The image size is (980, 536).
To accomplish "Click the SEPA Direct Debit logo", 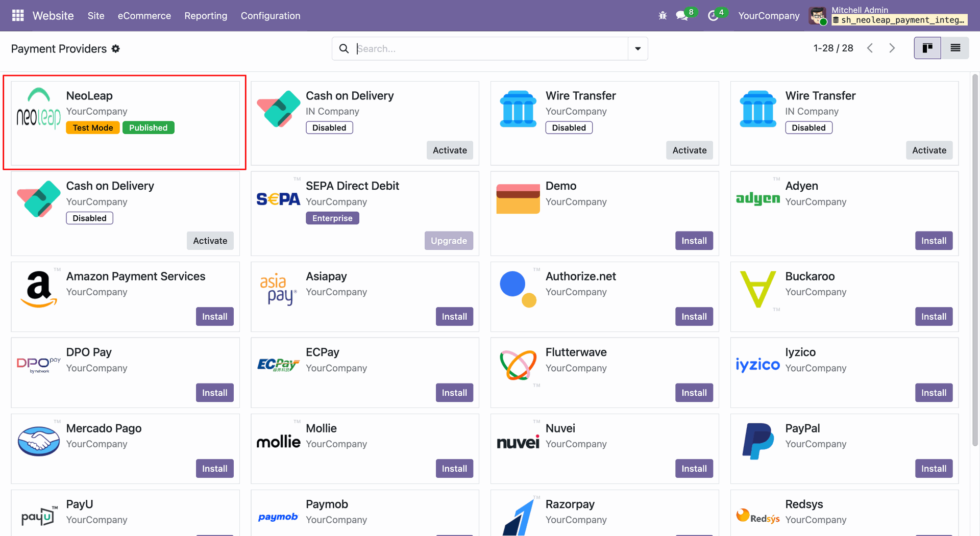I will click(x=278, y=199).
